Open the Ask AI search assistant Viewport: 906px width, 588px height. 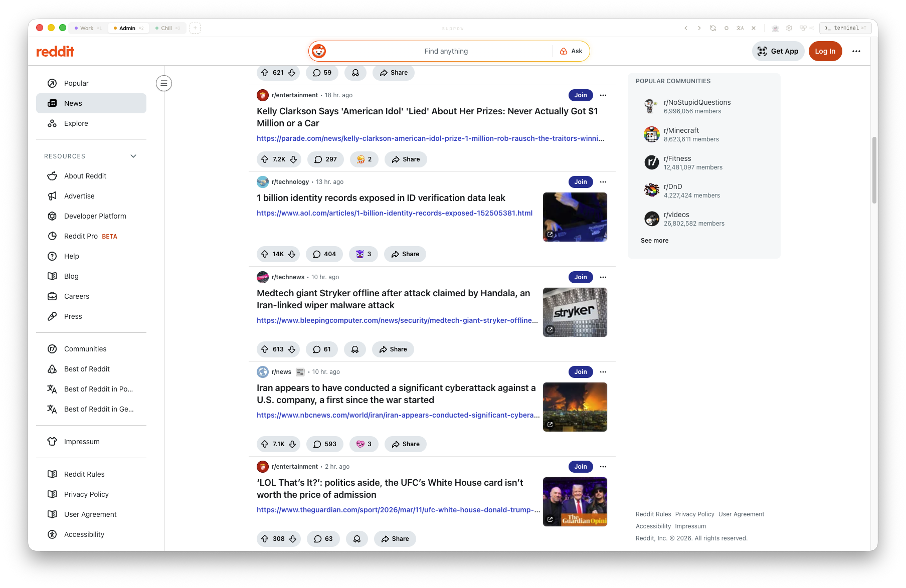click(571, 51)
